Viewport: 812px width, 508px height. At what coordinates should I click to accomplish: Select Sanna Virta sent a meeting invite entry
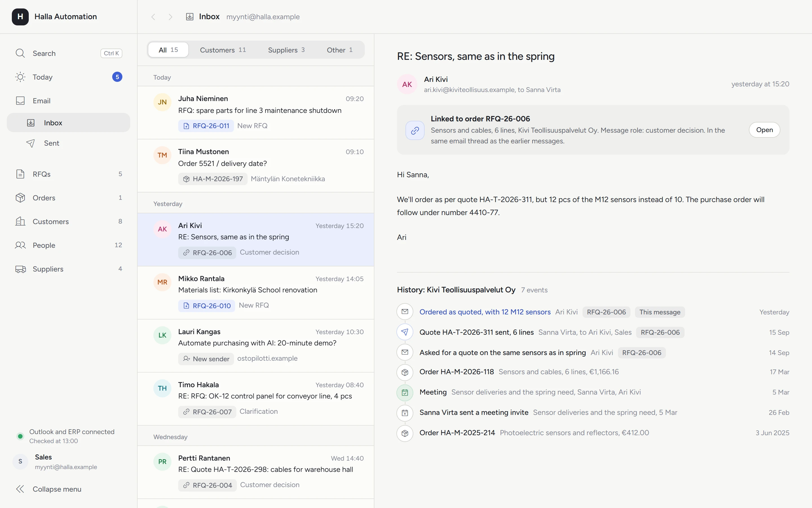click(593, 413)
